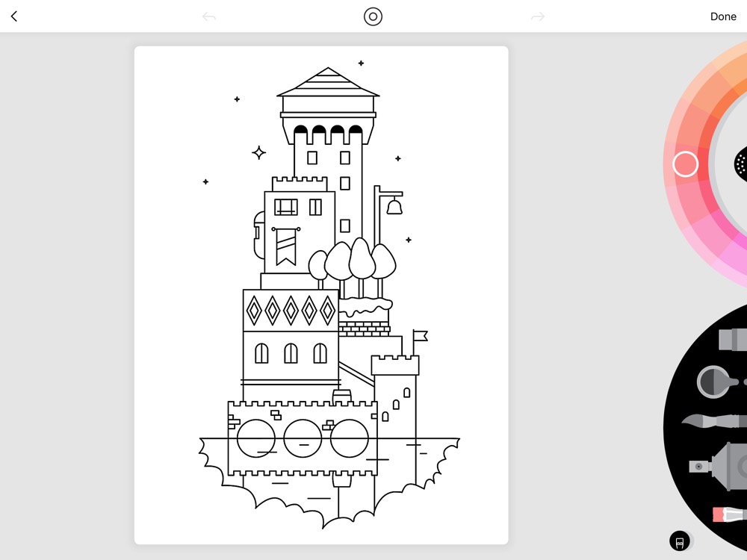747x560 pixels.
Task: Choose the paint fill pot tool
Action: click(x=718, y=382)
